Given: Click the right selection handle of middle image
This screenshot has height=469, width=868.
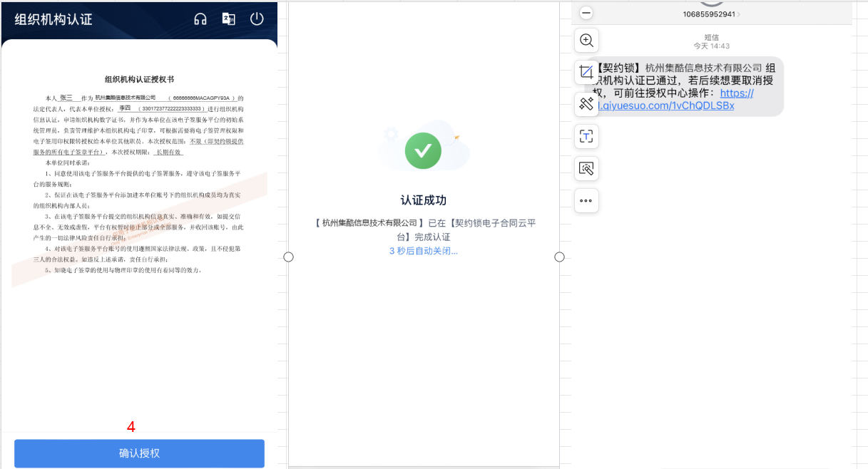Looking at the screenshot, I should pos(559,257).
